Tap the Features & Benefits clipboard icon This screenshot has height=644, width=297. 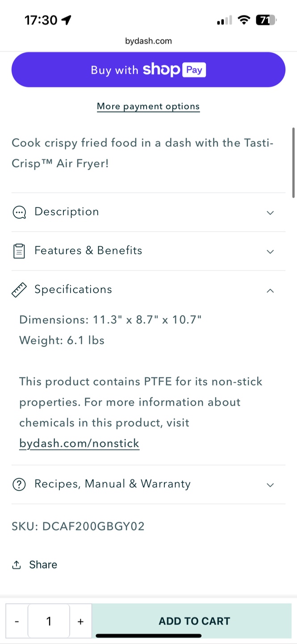click(19, 251)
